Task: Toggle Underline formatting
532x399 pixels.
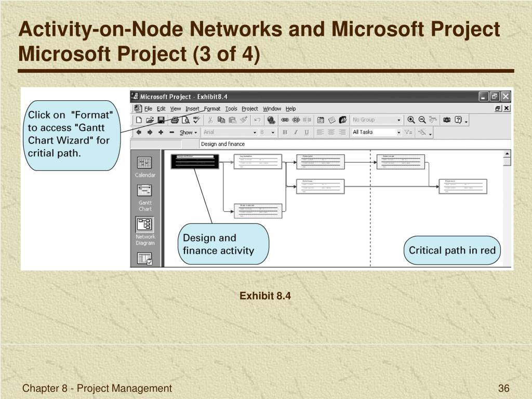Action: [x=307, y=132]
